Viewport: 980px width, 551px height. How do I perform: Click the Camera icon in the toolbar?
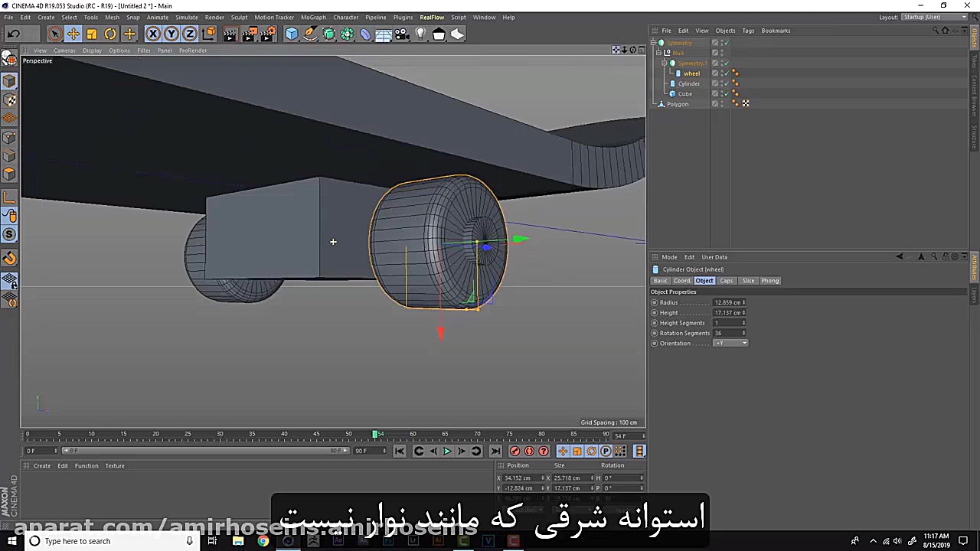(x=401, y=33)
